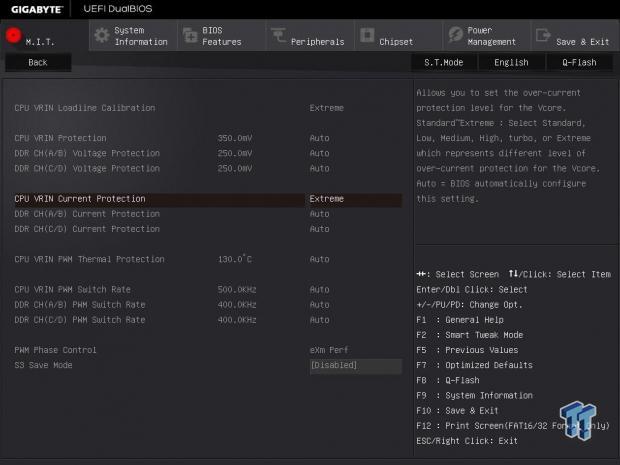620x465 pixels.
Task: Change CPU VRIN Loadline Calibration value
Action: pyautogui.click(x=327, y=108)
